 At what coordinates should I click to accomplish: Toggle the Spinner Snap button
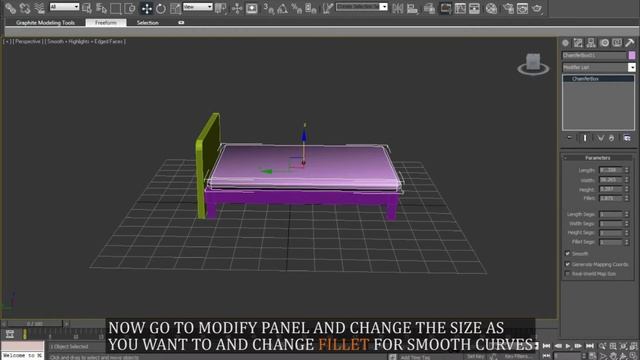(x=311, y=8)
